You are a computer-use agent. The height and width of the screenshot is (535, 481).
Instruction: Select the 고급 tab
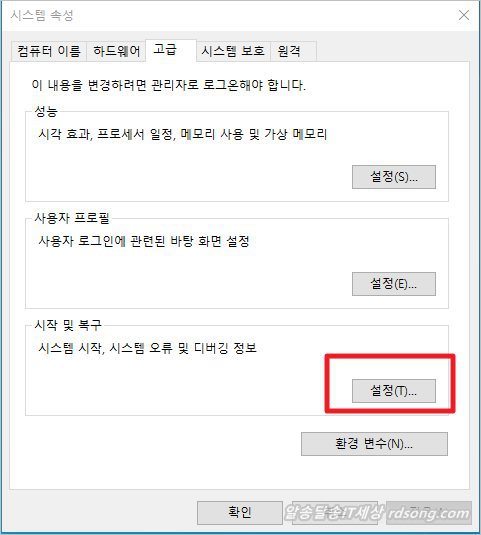pos(171,50)
